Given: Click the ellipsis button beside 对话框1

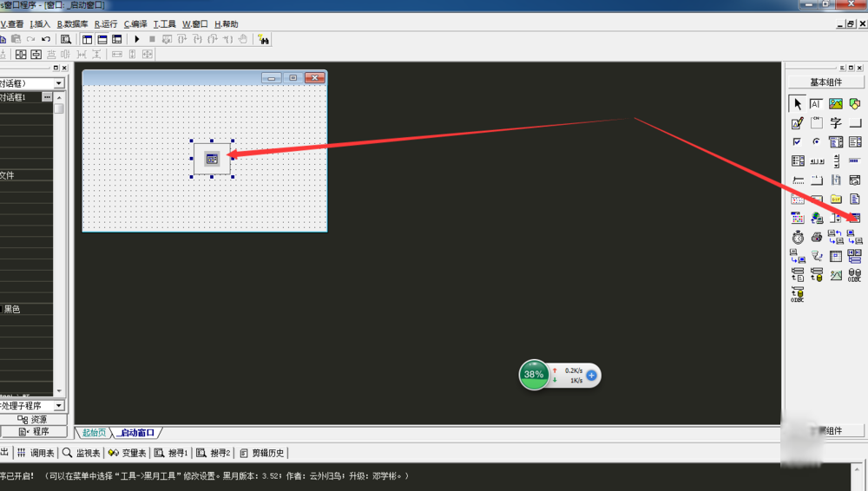Looking at the screenshot, I should (47, 97).
